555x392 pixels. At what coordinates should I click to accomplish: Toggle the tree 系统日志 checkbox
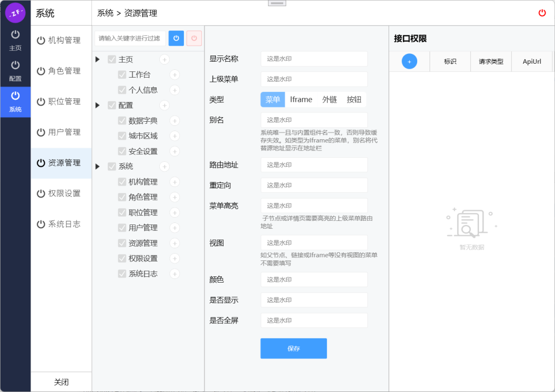[x=122, y=274]
